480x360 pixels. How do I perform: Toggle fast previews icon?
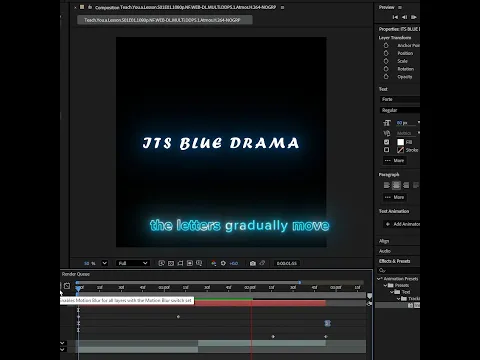pyautogui.click(x=162, y=263)
